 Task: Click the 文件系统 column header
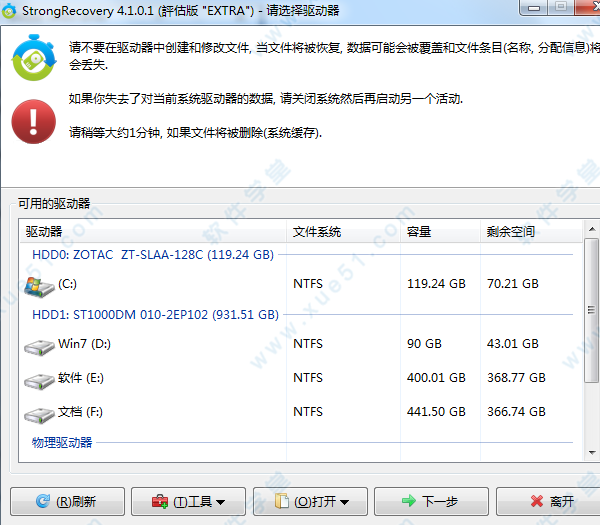pyautogui.click(x=342, y=231)
